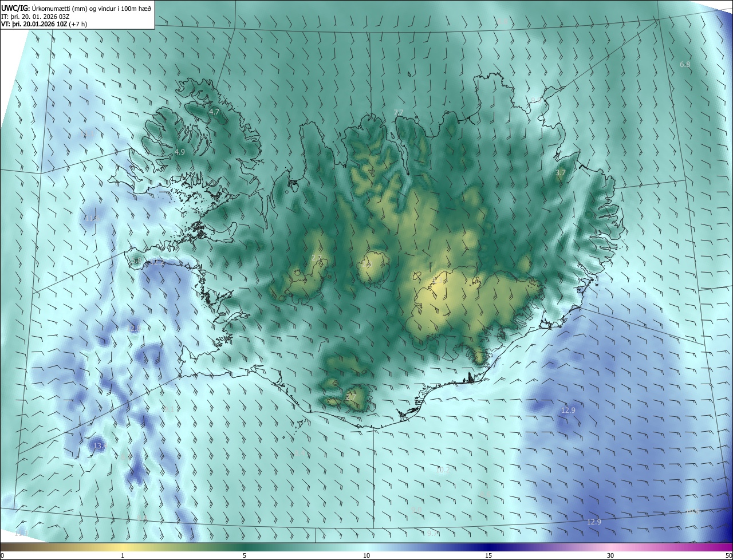This screenshot has width=733, height=560.
Task: Click the 9.1 value southwest of the coast
Action: 168,409
